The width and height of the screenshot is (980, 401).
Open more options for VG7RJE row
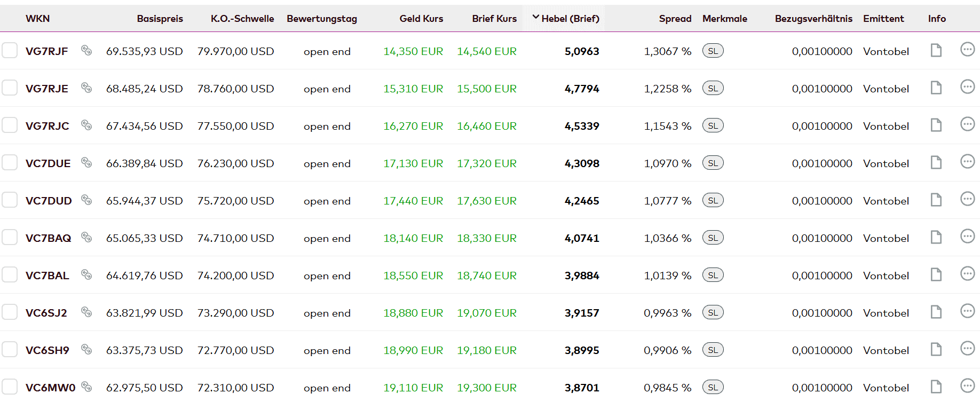tap(967, 87)
